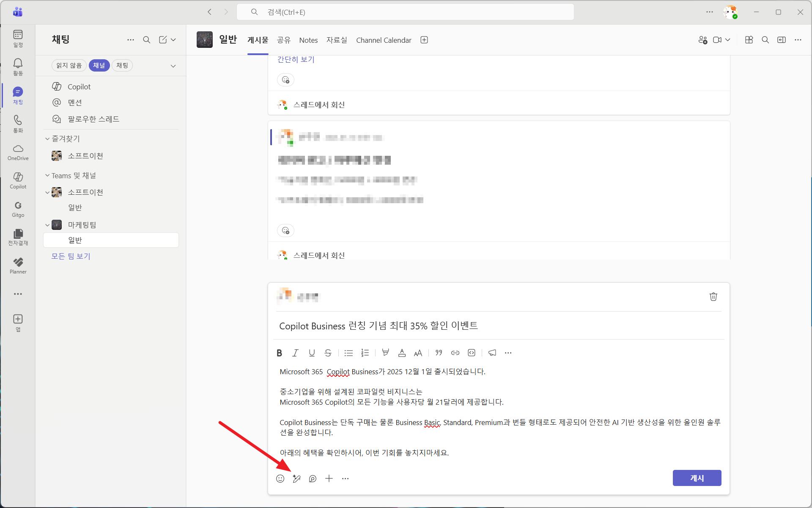Enable the 읽지 않음 filter chip
The height and width of the screenshot is (508, 812).
69,65
